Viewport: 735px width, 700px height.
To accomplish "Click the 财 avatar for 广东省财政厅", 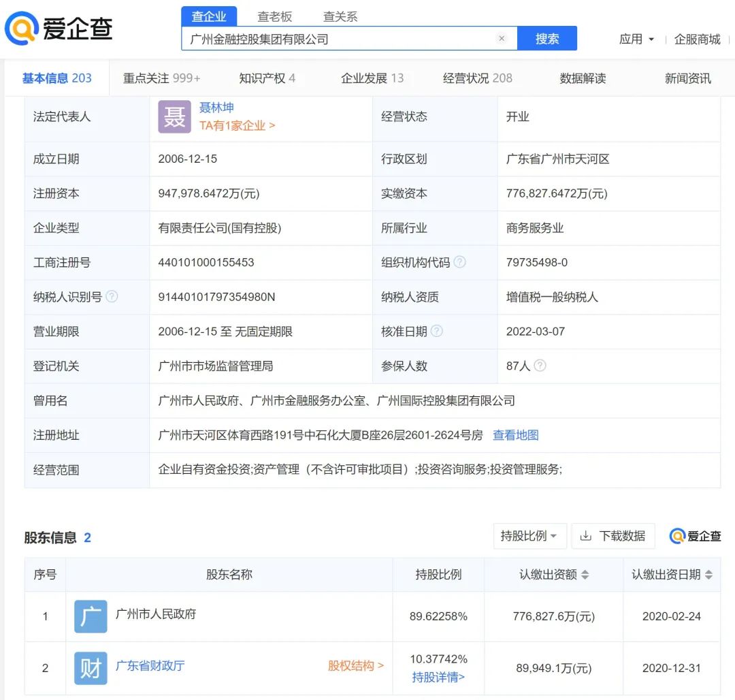I will tap(91, 667).
